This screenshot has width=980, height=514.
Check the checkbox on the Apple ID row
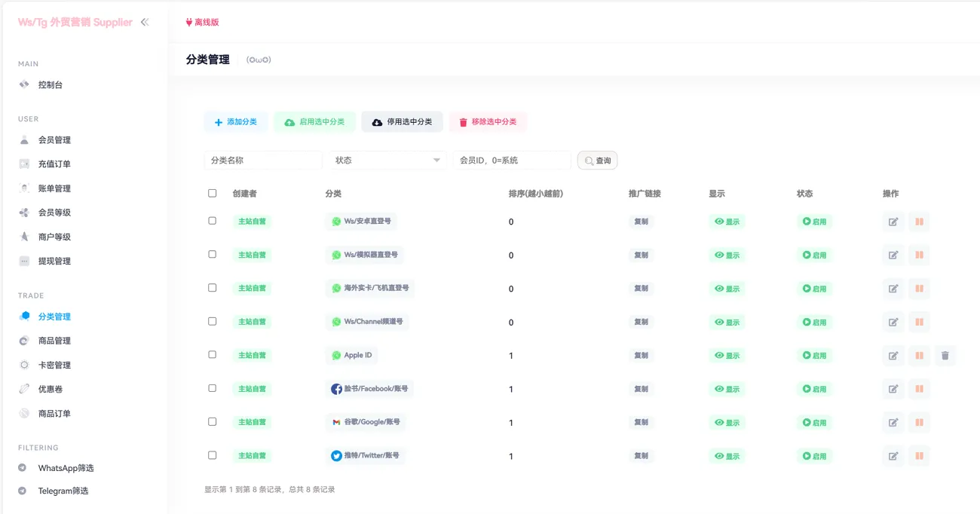coord(212,355)
